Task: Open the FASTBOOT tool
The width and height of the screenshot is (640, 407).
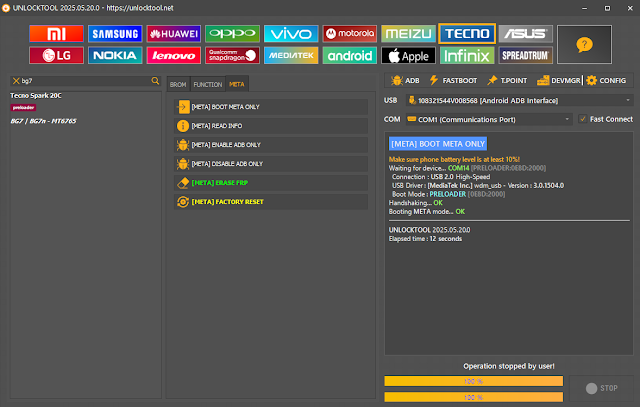Action: coord(453,80)
